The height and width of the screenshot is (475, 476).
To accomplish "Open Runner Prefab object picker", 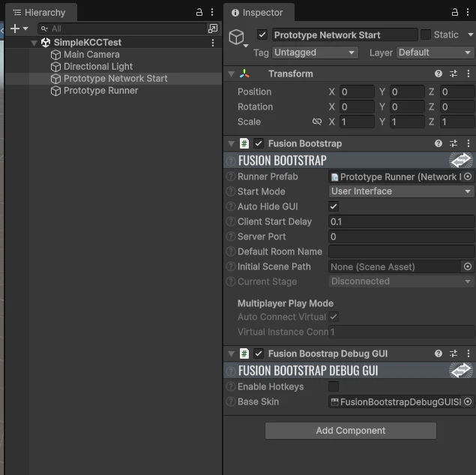I will [468, 176].
